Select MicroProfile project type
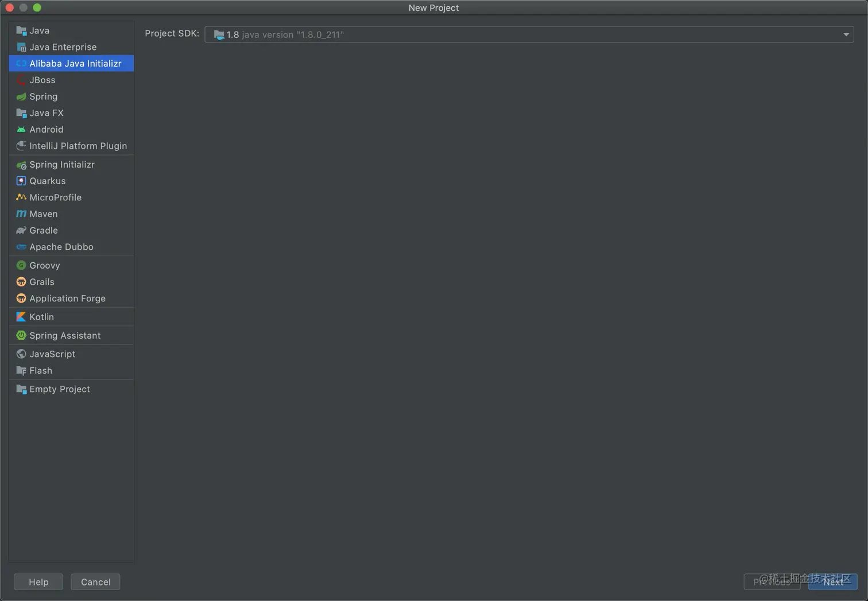868x601 pixels. pos(71,197)
